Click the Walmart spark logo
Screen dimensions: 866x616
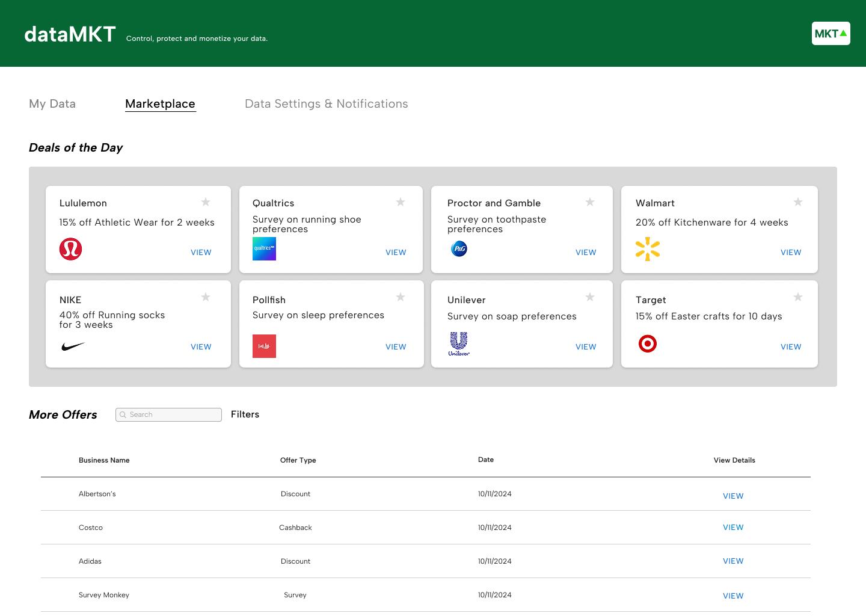tap(648, 249)
